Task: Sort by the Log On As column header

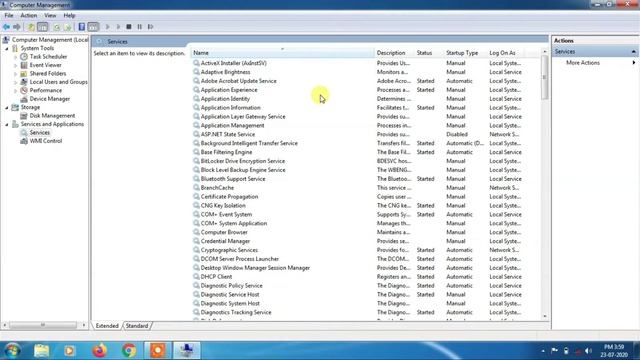Action: (505, 53)
